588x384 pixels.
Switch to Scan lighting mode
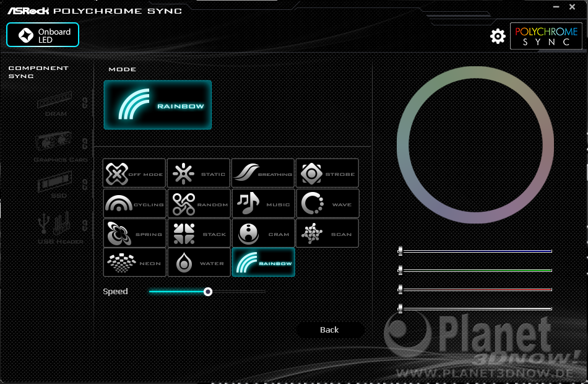[x=327, y=233]
